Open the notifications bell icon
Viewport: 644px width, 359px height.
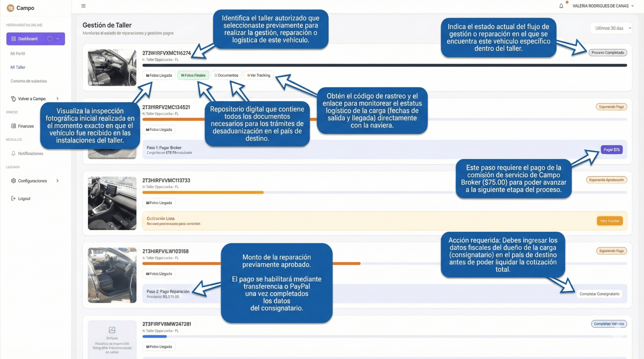pyautogui.click(x=561, y=6)
